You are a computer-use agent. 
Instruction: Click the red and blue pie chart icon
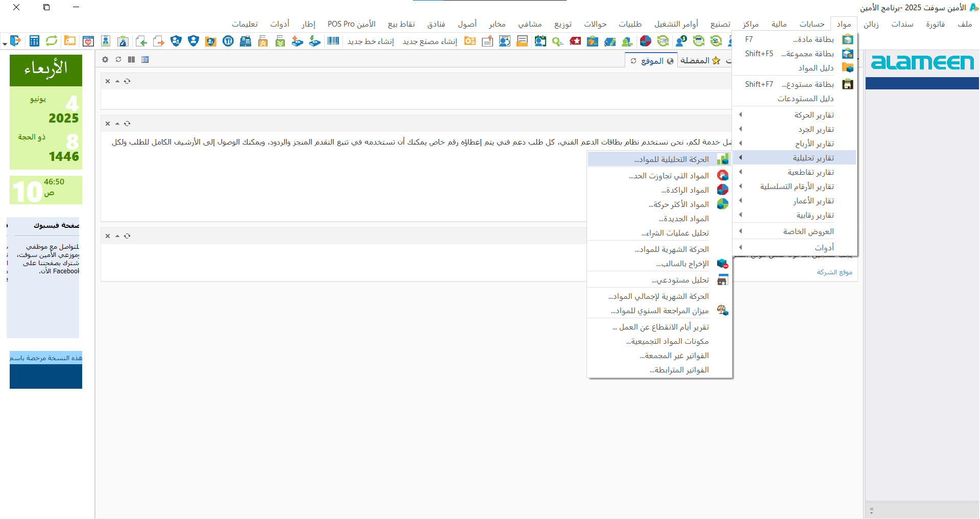[646, 41]
